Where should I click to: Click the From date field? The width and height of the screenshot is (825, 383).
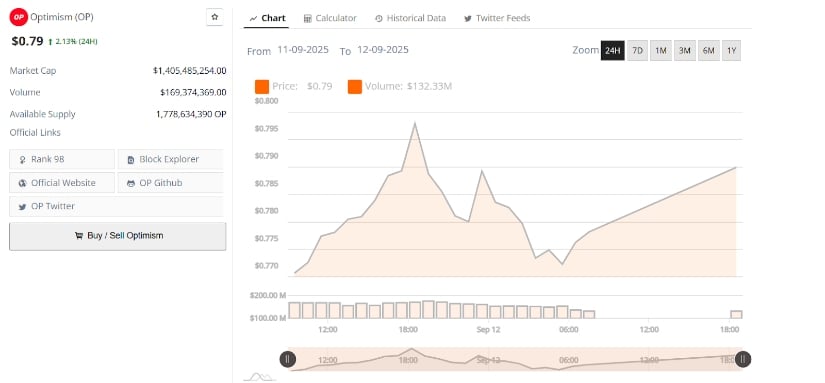tap(303, 50)
